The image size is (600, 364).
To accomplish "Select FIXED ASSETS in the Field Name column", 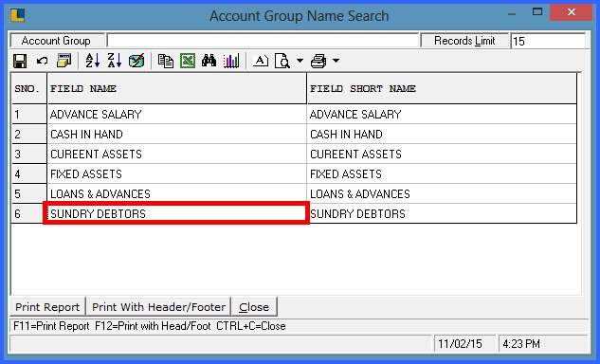I will click(x=177, y=173).
